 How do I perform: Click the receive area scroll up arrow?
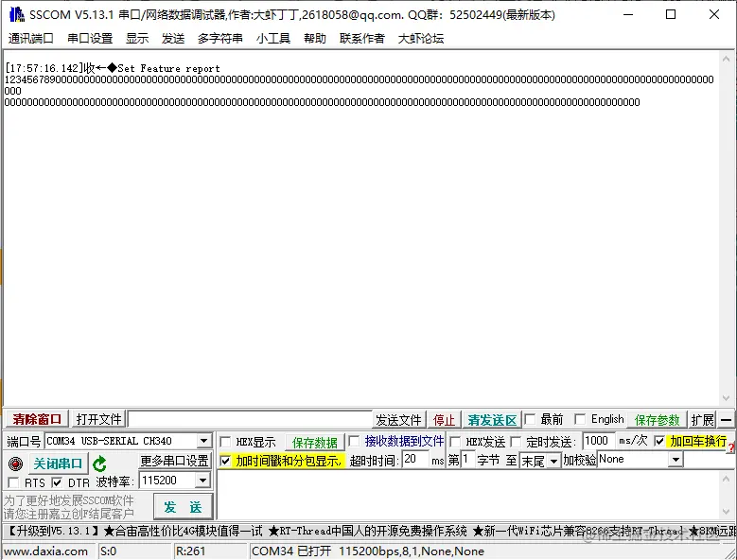[727, 59]
